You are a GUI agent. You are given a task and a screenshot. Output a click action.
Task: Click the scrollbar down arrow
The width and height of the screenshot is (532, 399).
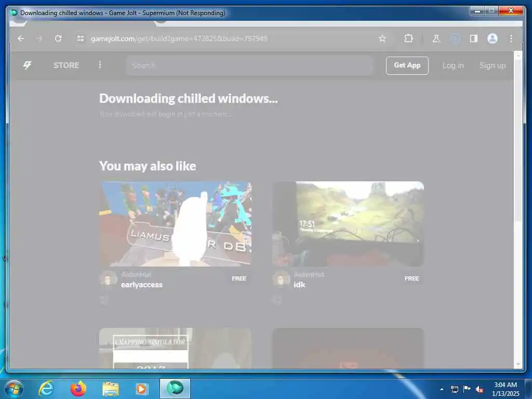[518, 364]
